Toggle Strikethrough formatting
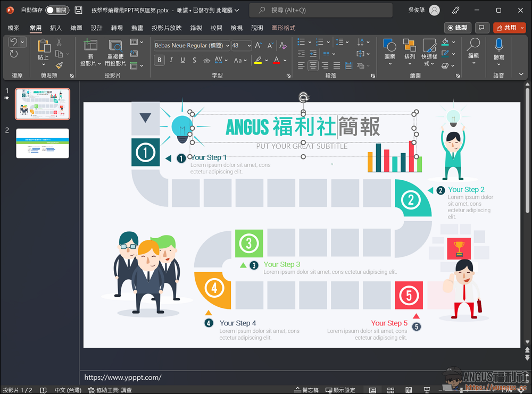532x394 pixels. [206, 61]
